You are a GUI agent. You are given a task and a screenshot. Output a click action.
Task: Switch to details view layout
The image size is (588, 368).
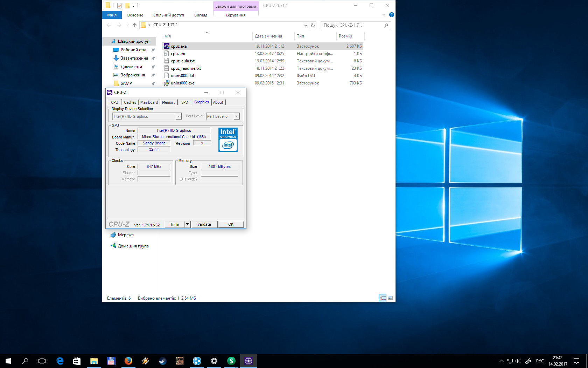click(x=383, y=298)
